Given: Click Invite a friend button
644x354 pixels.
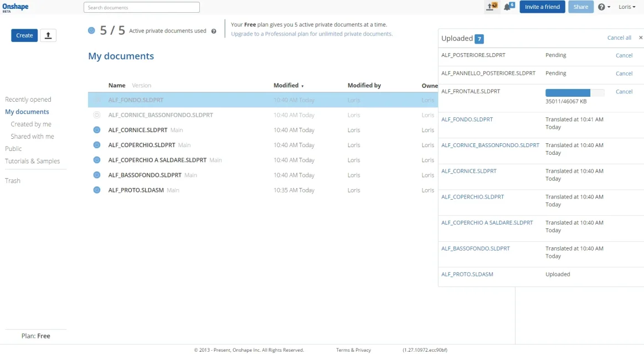Looking at the screenshot, I should click(x=542, y=7).
